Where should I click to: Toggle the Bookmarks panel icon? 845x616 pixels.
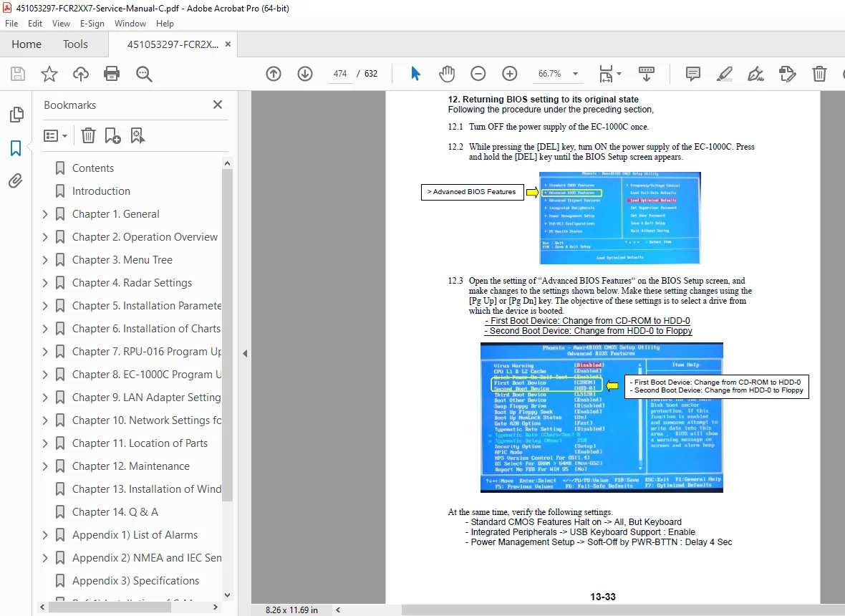[x=16, y=148]
